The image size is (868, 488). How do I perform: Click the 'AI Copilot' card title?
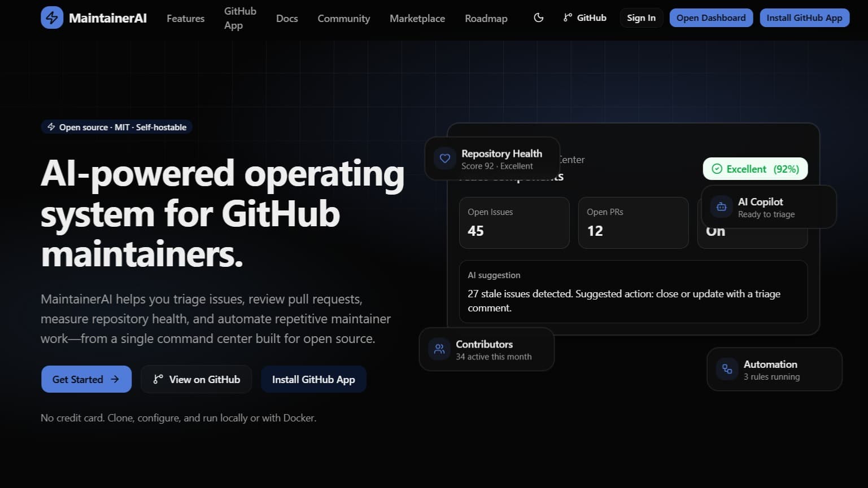coord(761,202)
